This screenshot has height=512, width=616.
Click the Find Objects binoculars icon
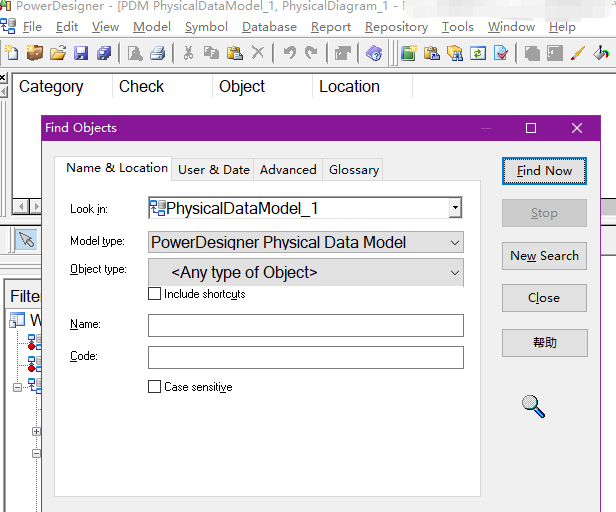pyautogui.click(x=455, y=53)
